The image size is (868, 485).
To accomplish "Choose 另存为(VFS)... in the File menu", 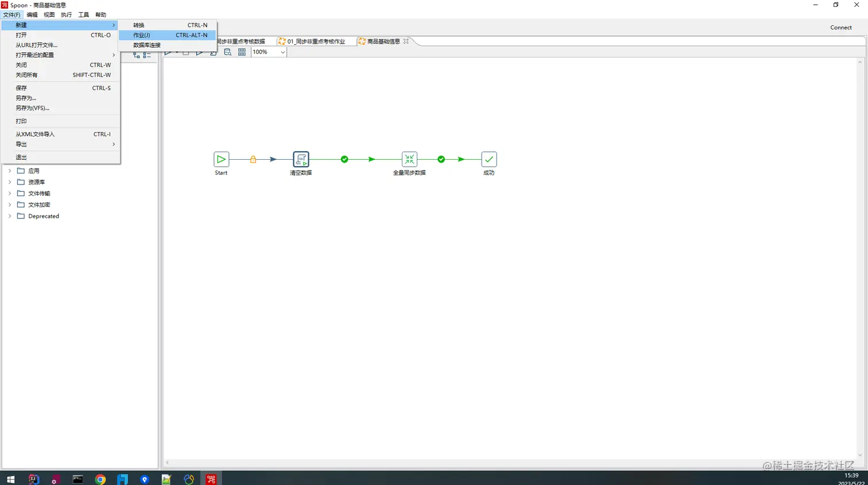I will pos(60,108).
